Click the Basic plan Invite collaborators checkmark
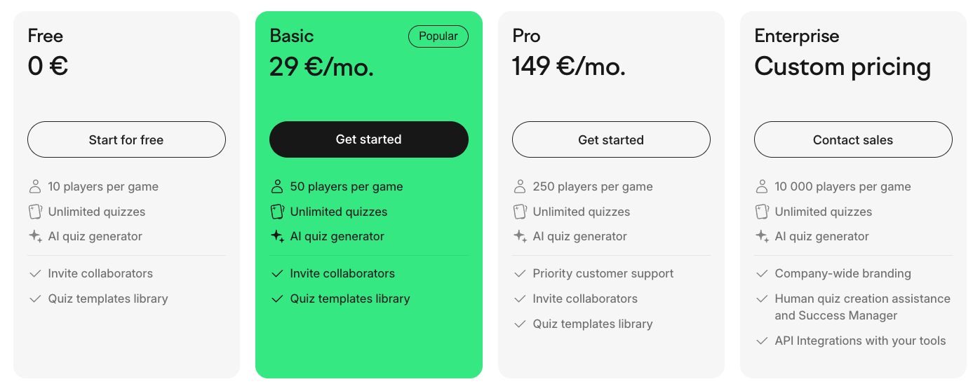This screenshot has width=980, height=391. pyautogui.click(x=277, y=273)
